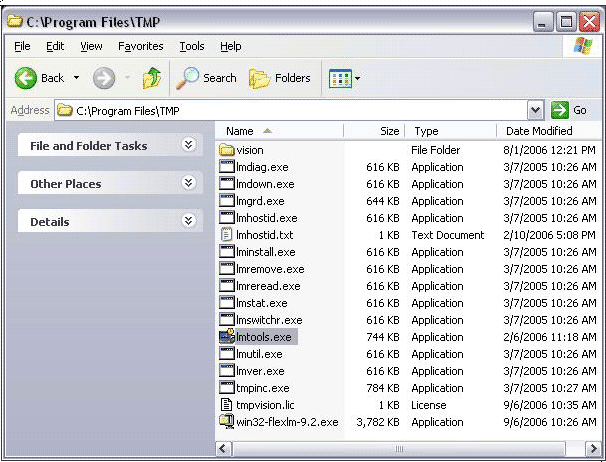Sort files by Date Modified column
The width and height of the screenshot is (606, 462).
[x=539, y=131]
